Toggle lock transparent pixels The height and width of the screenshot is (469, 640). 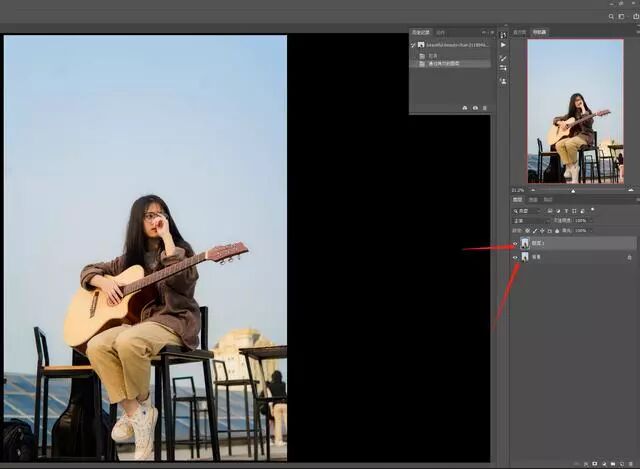[527, 231]
